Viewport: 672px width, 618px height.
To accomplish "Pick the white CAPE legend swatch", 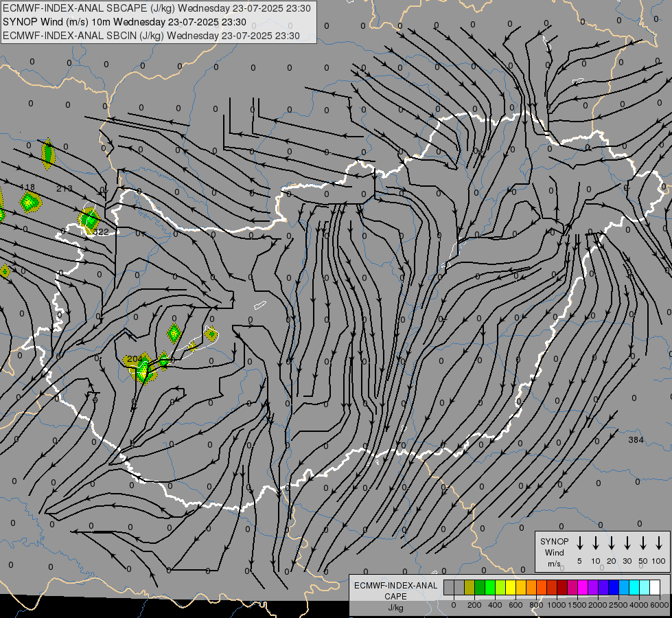I will 654,587.
